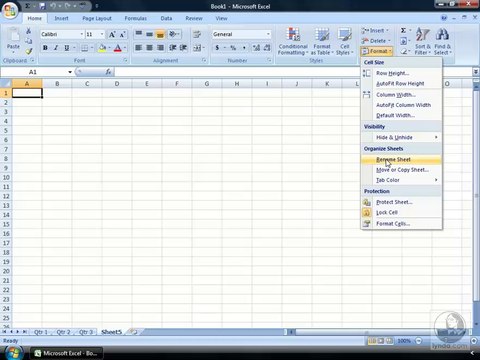
Task: Save workbook from Quick Access toolbar
Action: click(42, 6)
